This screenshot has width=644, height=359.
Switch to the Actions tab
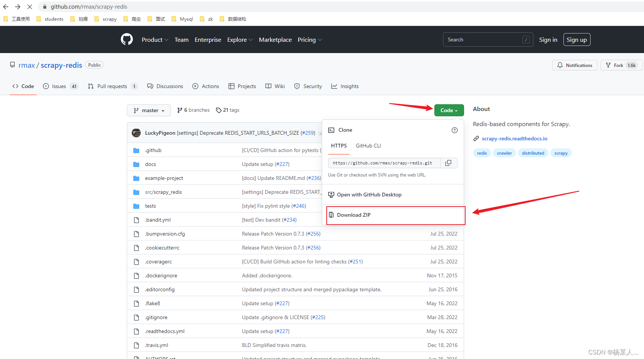pyautogui.click(x=206, y=86)
